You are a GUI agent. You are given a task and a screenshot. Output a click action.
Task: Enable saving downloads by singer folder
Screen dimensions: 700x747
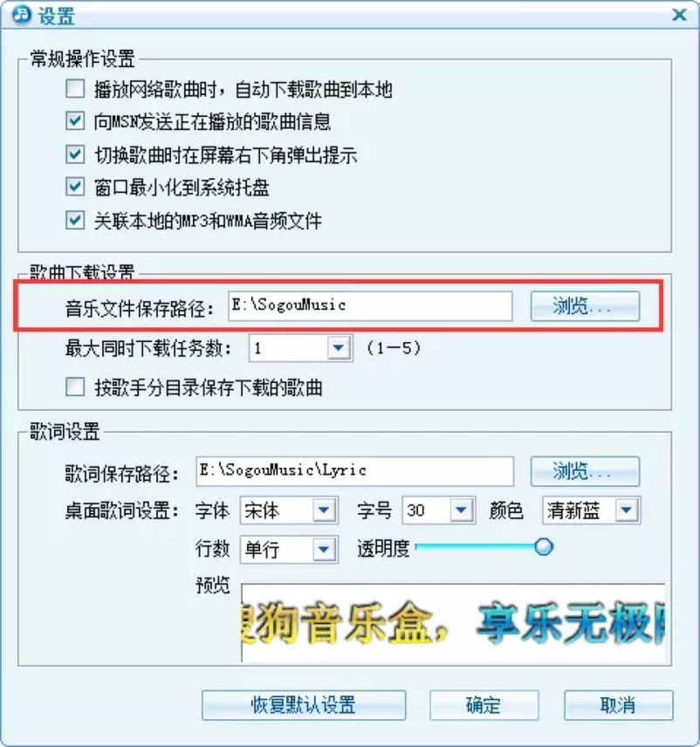pos(75,387)
